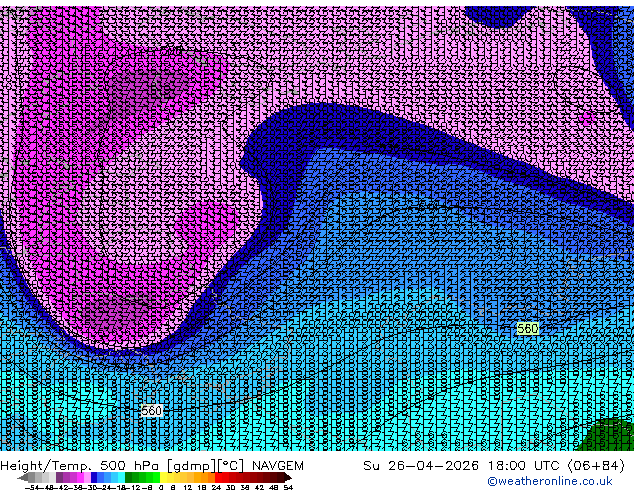Click the Height/Temp. 500 hPa title
Viewport: 634px width, 490px height.
(x=80, y=466)
